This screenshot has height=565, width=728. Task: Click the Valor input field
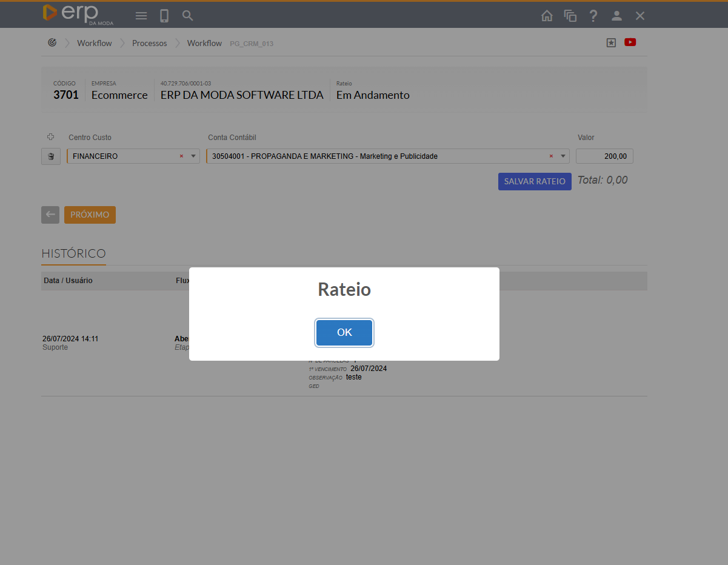[604, 156]
